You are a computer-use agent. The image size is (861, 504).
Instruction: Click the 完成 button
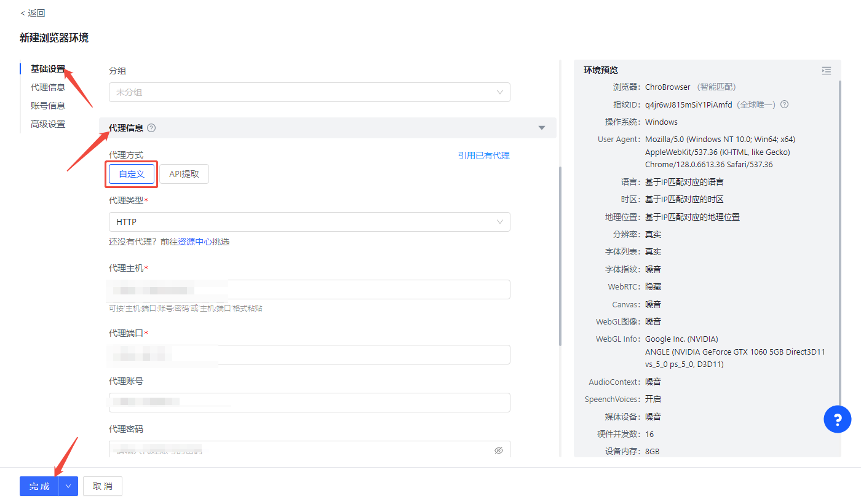[39, 486]
